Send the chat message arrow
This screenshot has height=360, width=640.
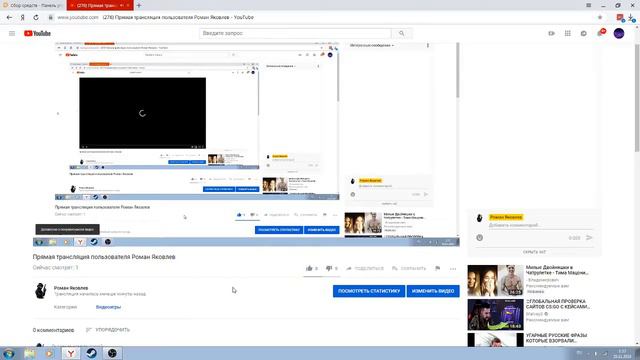(x=589, y=238)
